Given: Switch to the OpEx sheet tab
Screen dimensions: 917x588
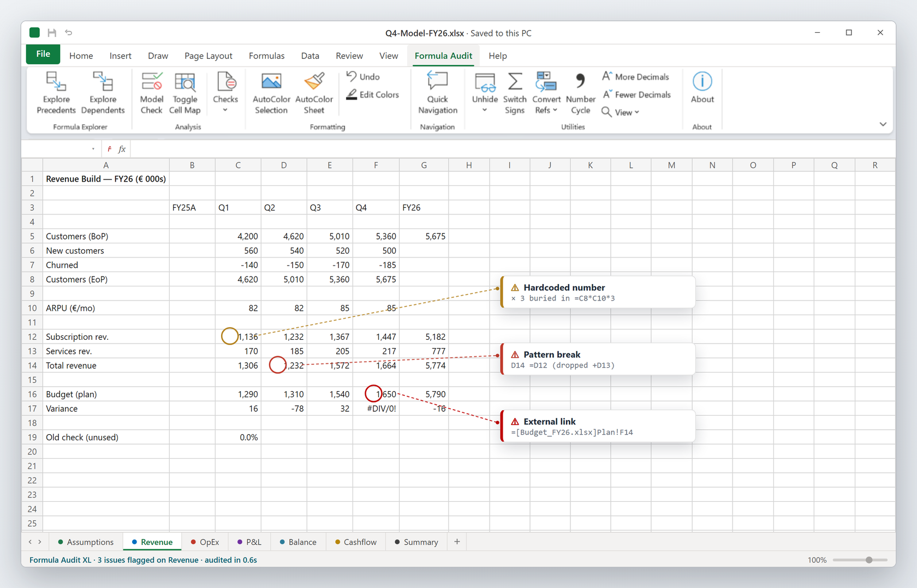Looking at the screenshot, I should [205, 542].
